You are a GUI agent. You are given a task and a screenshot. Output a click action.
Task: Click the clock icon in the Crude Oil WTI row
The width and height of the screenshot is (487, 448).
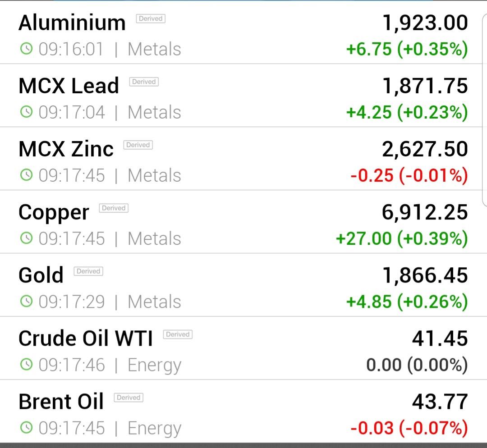(x=27, y=365)
